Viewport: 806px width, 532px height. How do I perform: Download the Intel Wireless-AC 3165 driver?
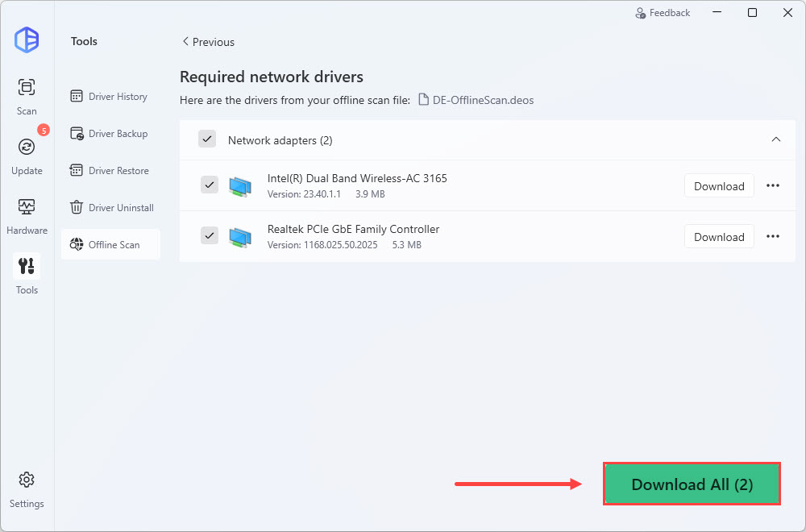[x=719, y=185]
